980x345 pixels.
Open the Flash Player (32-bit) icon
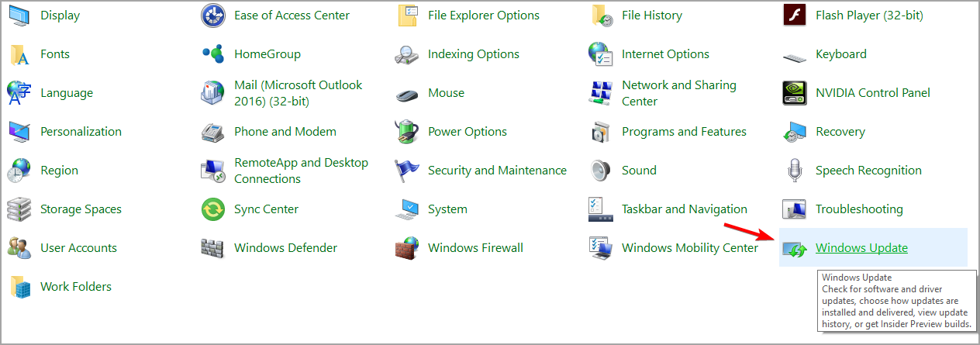(x=795, y=16)
